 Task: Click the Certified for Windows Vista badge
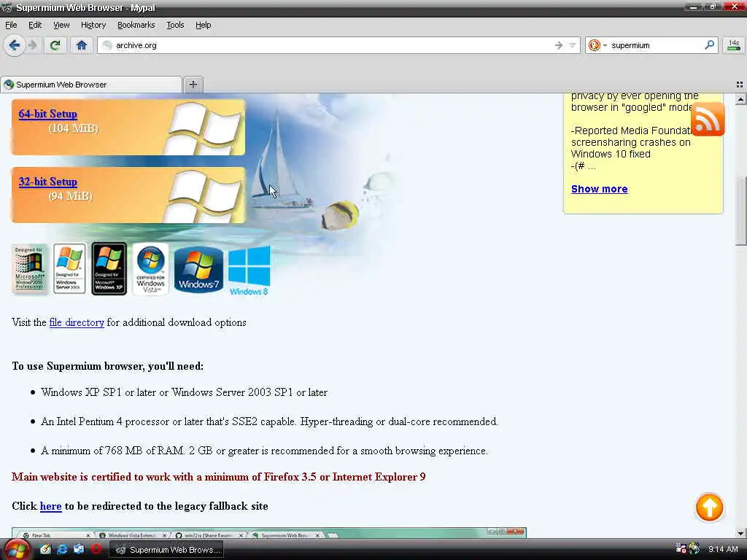(x=150, y=269)
